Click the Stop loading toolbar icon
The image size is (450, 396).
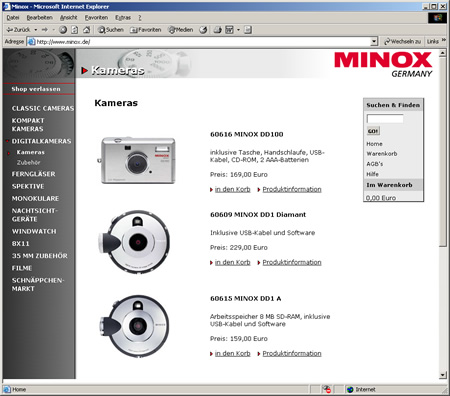(63, 30)
